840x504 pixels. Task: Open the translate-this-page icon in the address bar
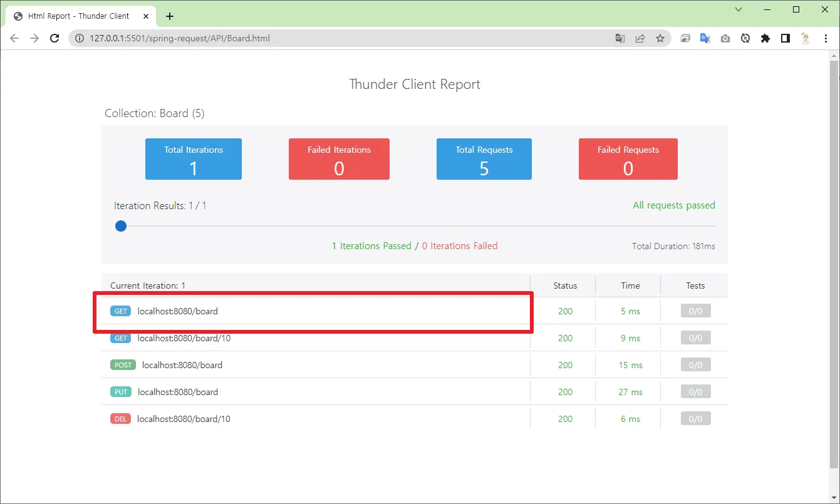click(x=620, y=38)
